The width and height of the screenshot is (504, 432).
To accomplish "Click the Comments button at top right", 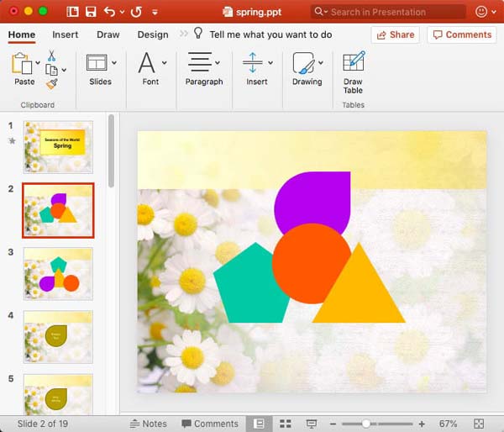I will (x=462, y=34).
